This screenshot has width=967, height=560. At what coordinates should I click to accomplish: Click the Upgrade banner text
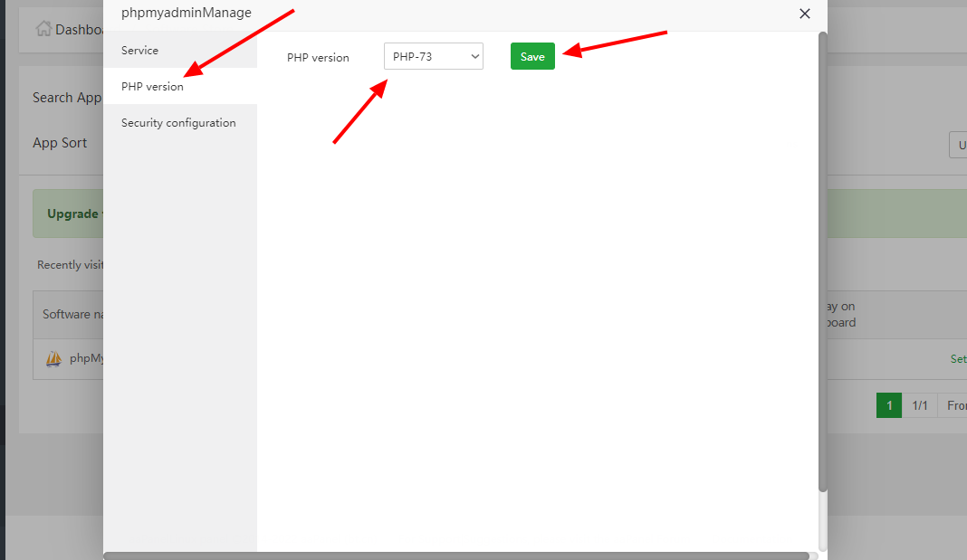coord(72,214)
